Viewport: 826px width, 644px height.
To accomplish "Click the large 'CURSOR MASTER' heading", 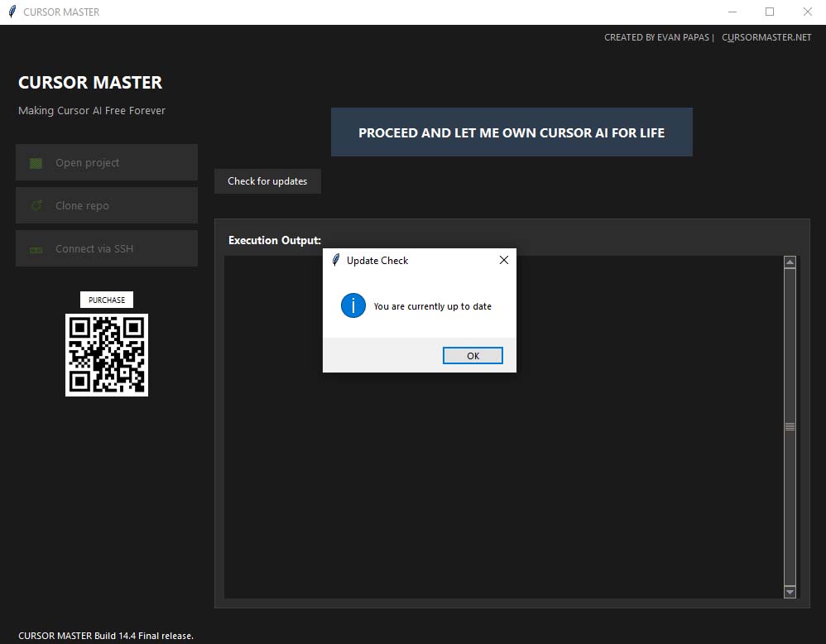I will click(x=90, y=83).
